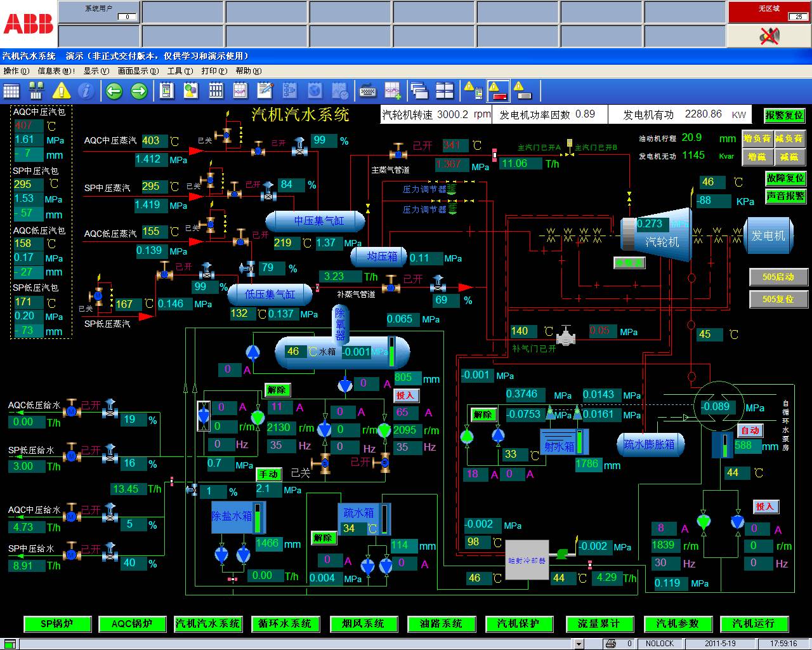Click the printer icon in status bar
The height and width of the screenshot is (650, 812).
point(610,644)
